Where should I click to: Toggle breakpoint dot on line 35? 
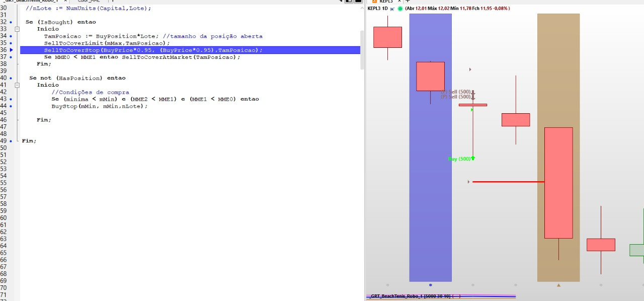click(11, 43)
